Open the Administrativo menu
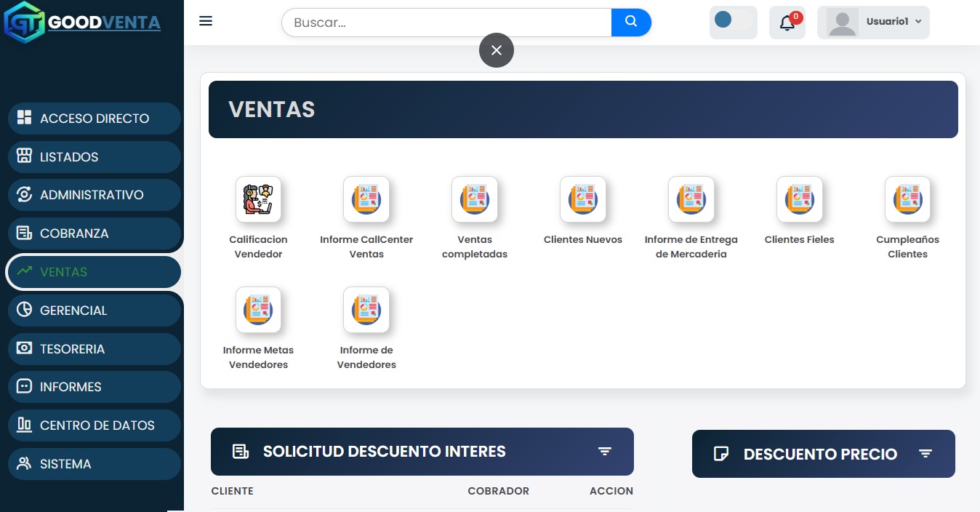Viewport: 980px width, 512px height. tap(95, 195)
